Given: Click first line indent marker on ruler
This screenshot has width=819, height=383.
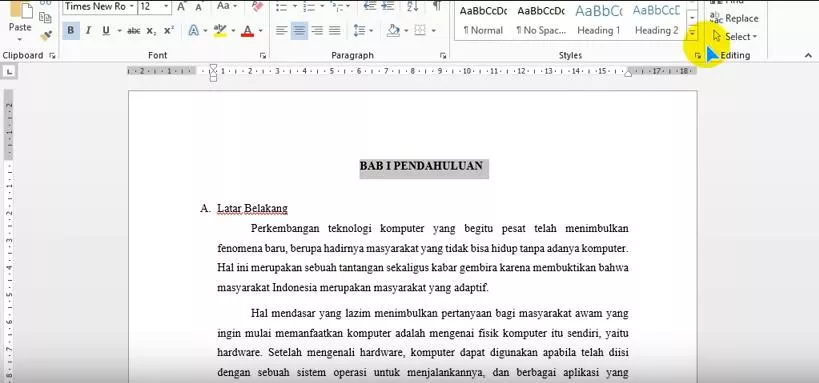Looking at the screenshot, I should [x=213, y=68].
